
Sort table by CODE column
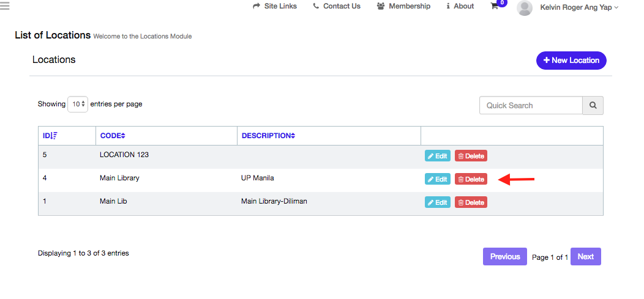(x=113, y=136)
